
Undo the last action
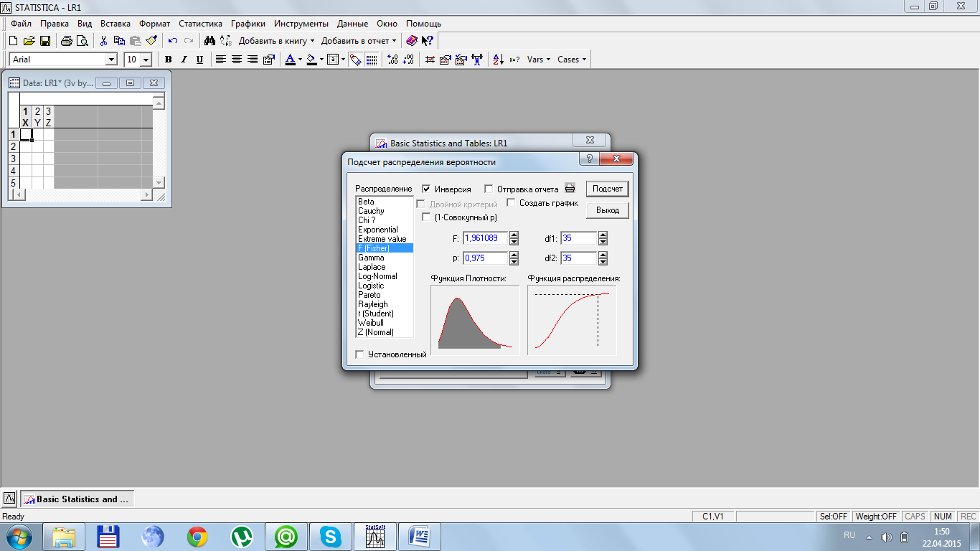[173, 41]
